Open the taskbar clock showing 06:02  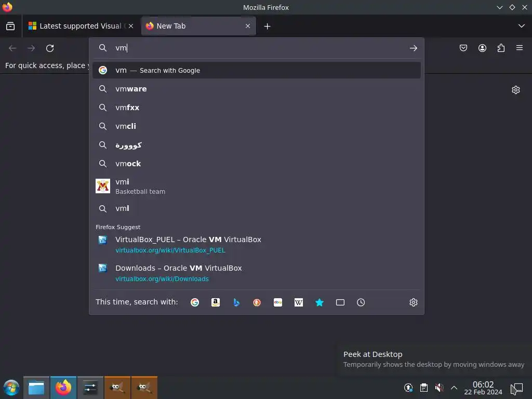coord(483,388)
